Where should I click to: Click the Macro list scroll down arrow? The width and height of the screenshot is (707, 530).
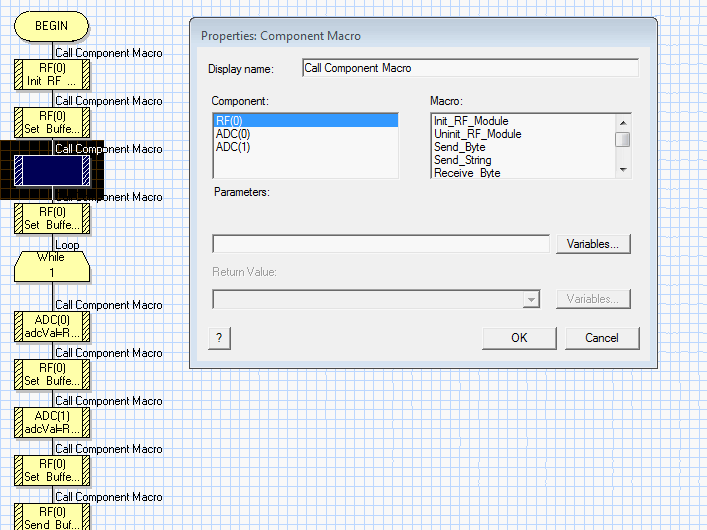[x=623, y=170]
